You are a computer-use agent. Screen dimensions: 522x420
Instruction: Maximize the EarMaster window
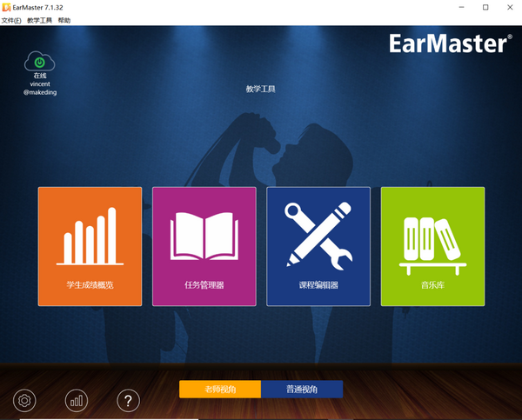coord(485,7)
